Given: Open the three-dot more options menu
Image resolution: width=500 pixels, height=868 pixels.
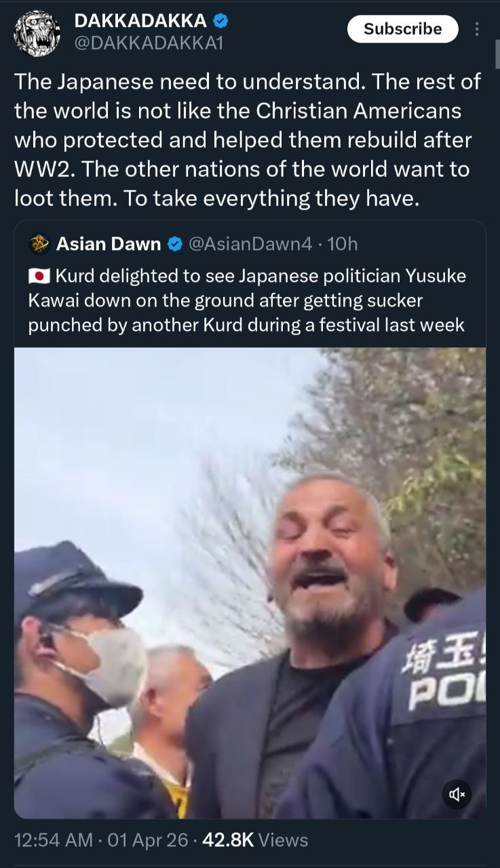Looking at the screenshot, I should click(477, 29).
